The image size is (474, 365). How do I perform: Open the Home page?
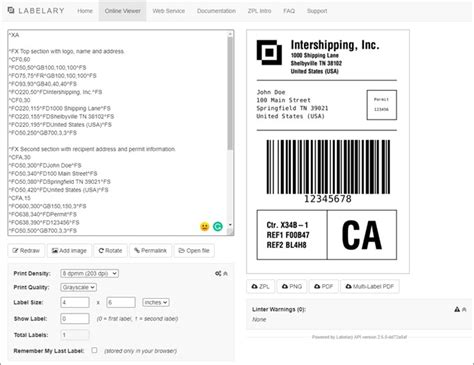coord(85,11)
